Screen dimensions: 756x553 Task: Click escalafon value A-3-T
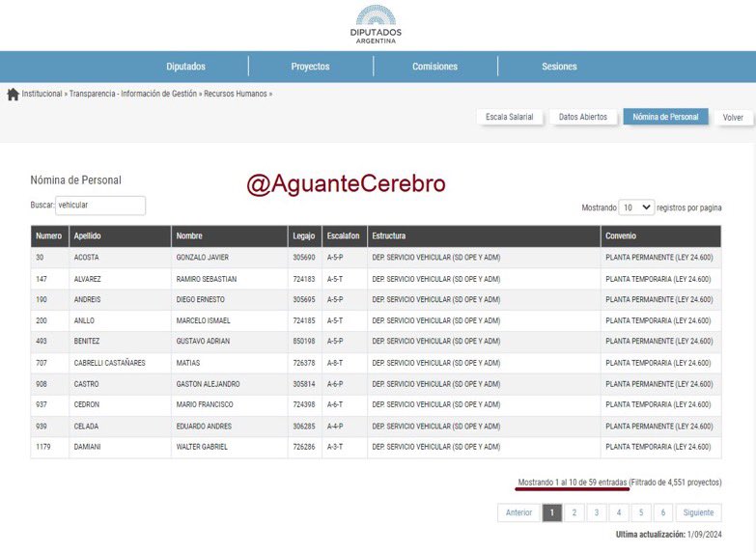tap(335, 447)
